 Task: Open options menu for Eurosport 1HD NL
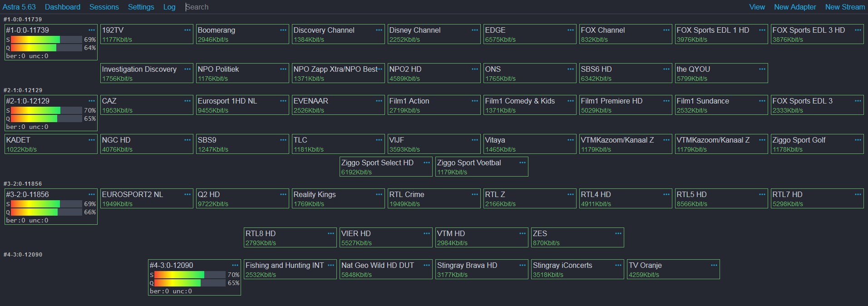point(283,101)
